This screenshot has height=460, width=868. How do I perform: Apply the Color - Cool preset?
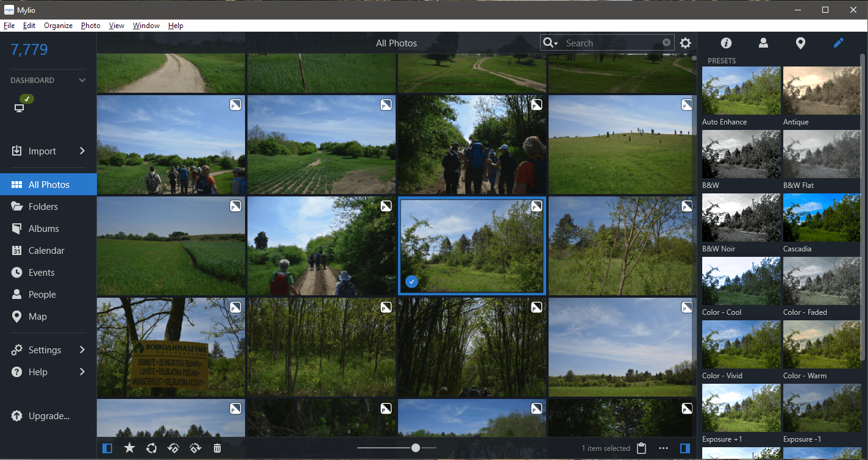coord(741,281)
